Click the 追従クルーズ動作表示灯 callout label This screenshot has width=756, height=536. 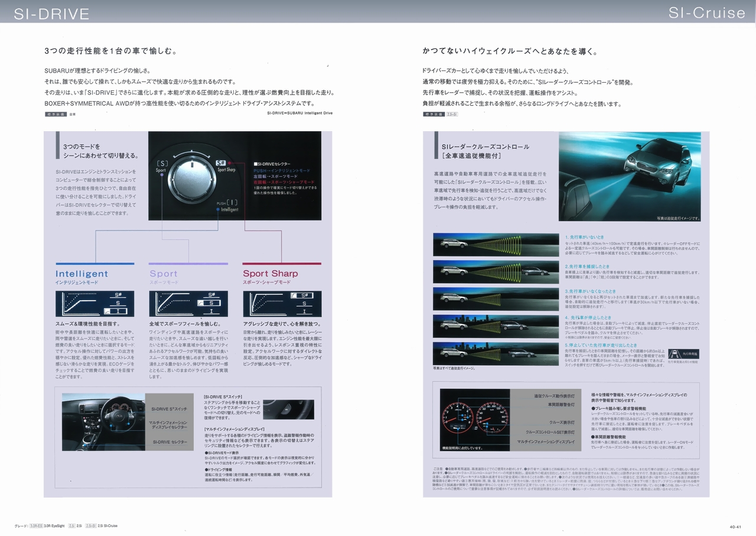[554, 395]
